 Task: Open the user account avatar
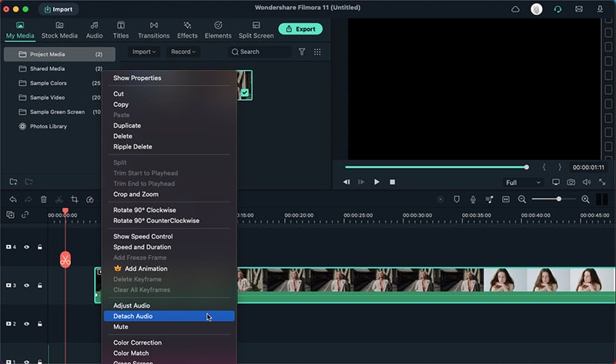(536, 9)
